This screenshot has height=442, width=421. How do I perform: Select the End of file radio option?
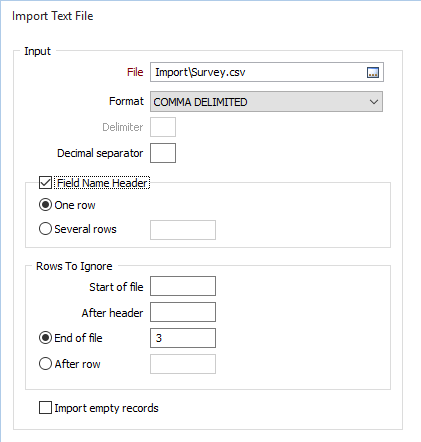[x=45, y=338]
